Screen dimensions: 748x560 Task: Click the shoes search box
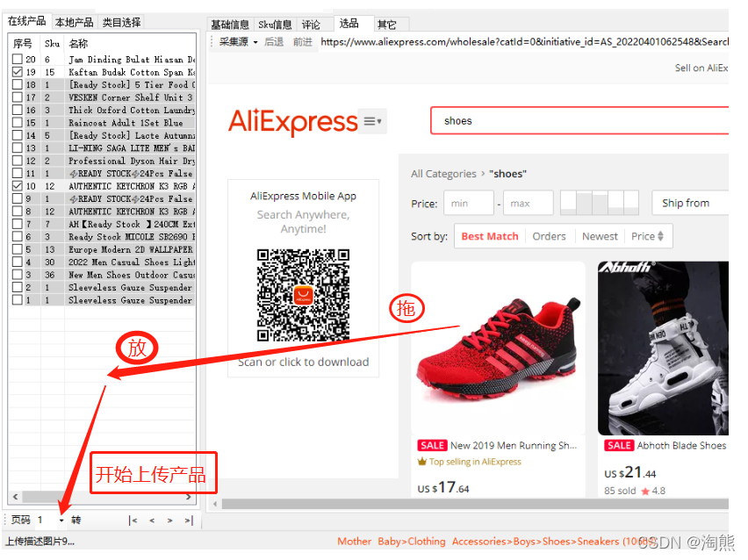point(579,120)
